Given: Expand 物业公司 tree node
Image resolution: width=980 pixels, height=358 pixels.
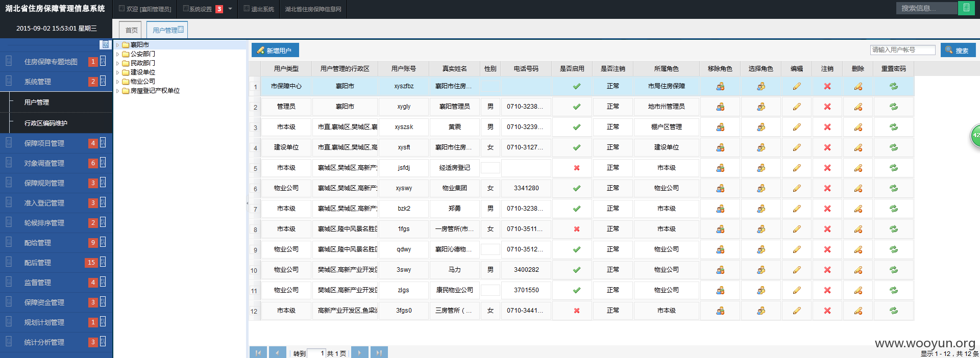Looking at the screenshot, I should [x=117, y=82].
